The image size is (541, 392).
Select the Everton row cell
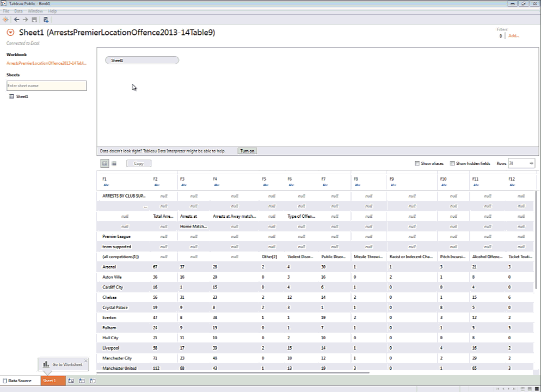point(109,317)
